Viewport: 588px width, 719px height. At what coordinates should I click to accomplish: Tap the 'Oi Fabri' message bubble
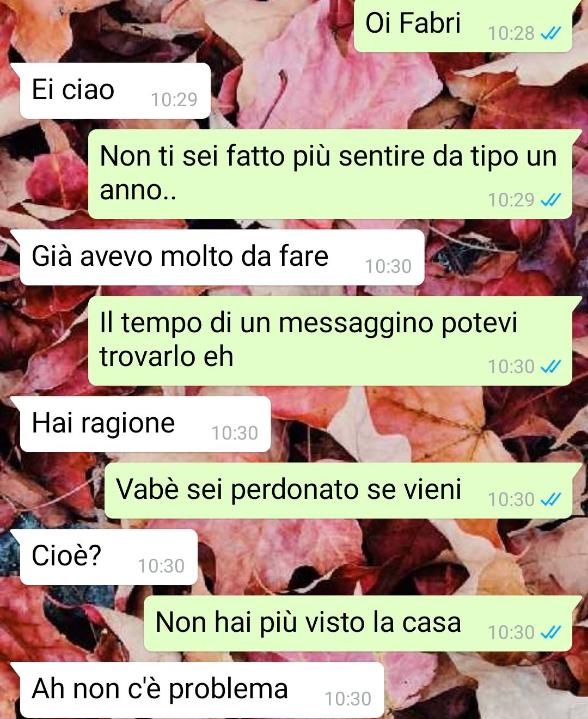click(463, 26)
